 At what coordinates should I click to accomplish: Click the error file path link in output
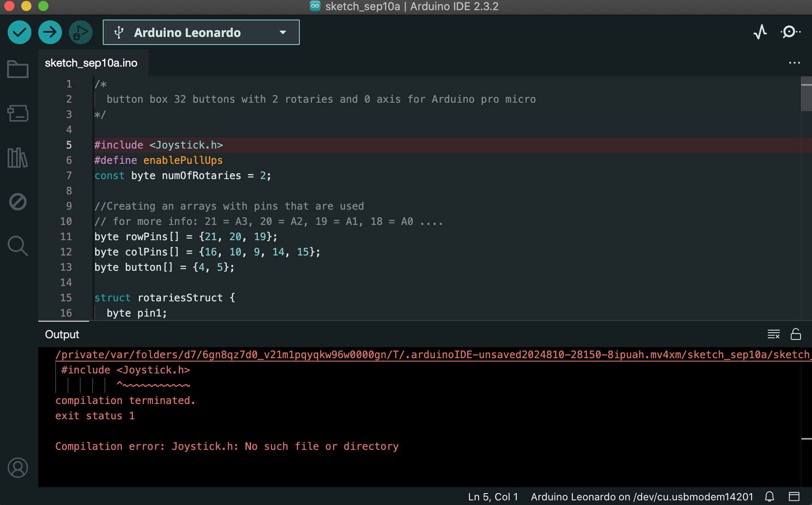click(433, 355)
